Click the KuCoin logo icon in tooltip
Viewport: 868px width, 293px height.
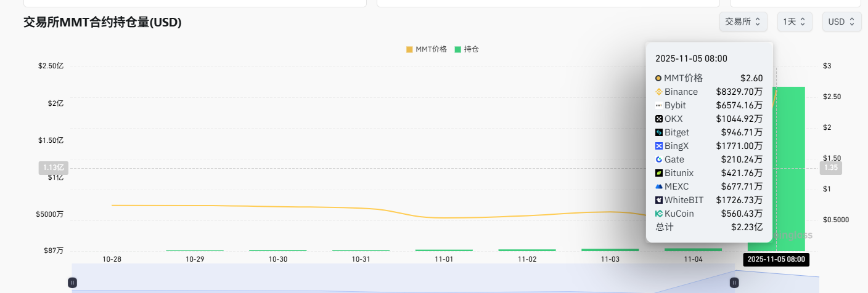pyautogui.click(x=658, y=214)
